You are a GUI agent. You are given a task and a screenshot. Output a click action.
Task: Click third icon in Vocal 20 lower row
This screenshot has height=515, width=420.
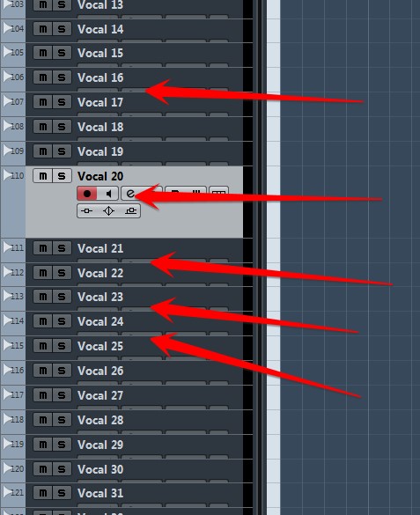(130, 210)
